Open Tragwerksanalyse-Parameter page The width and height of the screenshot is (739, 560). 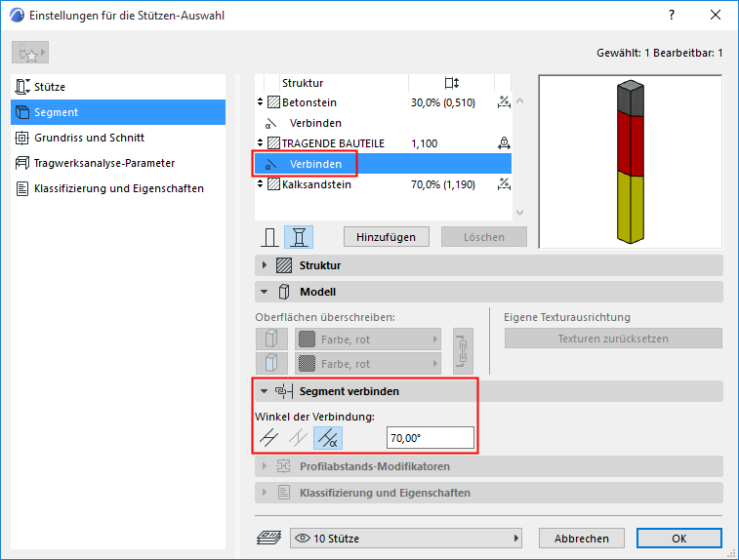(118, 163)
